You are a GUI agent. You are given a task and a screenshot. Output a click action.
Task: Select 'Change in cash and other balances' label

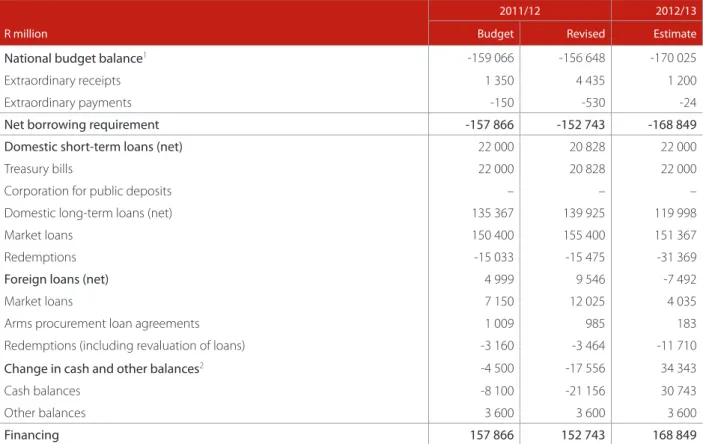(x=104, y=368)
